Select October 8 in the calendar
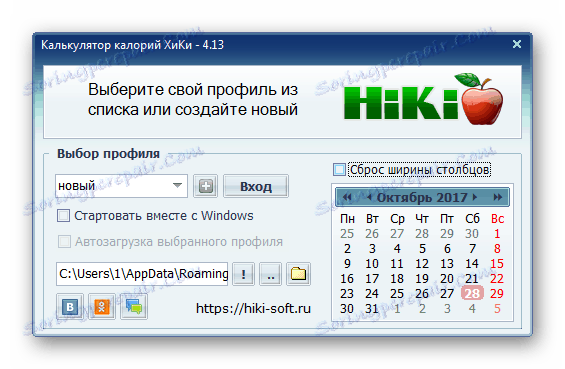Image resolution: width=565 pixels, height=369 pixels. [497, 249]
